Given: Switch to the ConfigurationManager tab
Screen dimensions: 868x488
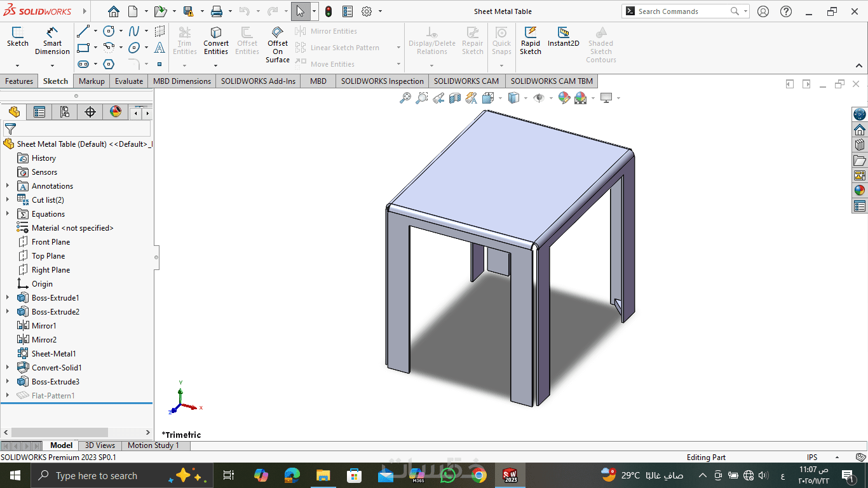Looking at the screenshot, I should click(x=65, y=112).
